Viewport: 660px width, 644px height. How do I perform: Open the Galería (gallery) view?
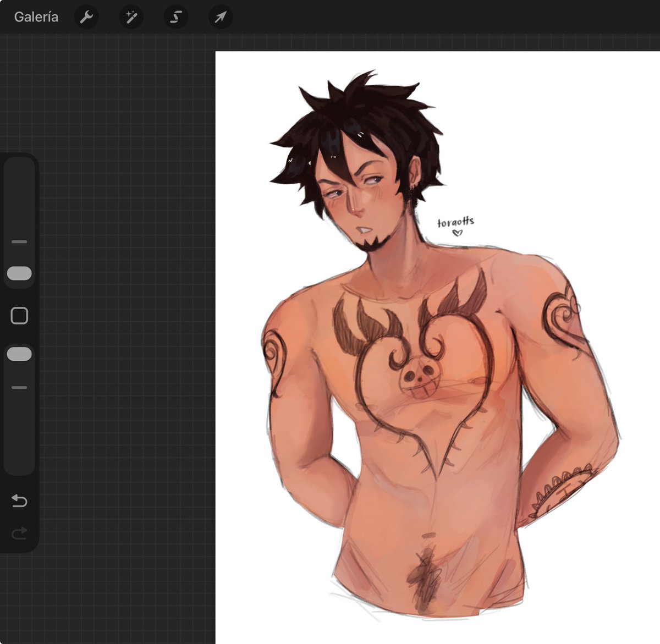tap(36, 17)
